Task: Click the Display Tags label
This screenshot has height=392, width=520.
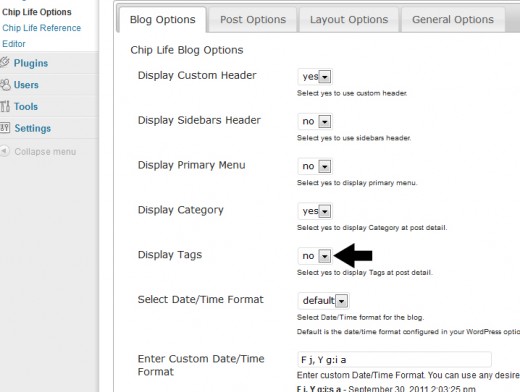Action: pyautogui.click(x=170, y=255)
